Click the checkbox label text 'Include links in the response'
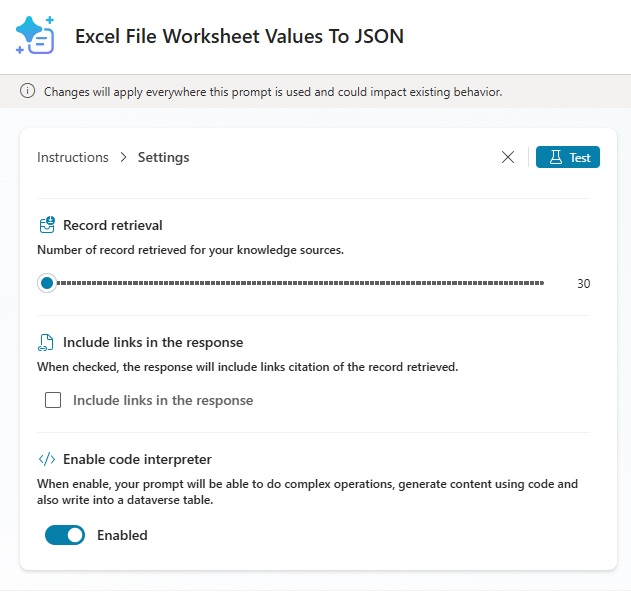631x611 pixels. coord(163,401)
